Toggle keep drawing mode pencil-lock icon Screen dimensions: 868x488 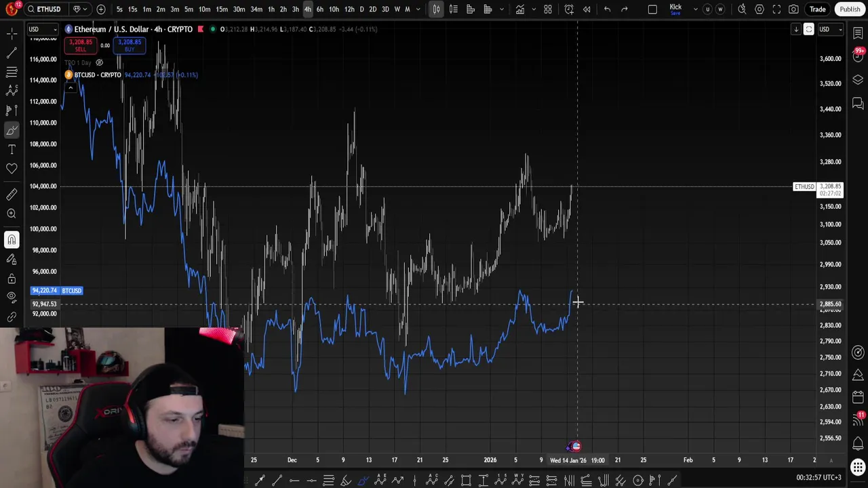pos(12,259)
